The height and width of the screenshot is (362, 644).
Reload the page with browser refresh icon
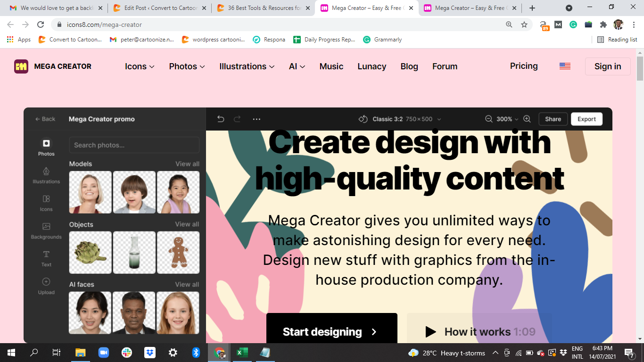click(41, 25)
